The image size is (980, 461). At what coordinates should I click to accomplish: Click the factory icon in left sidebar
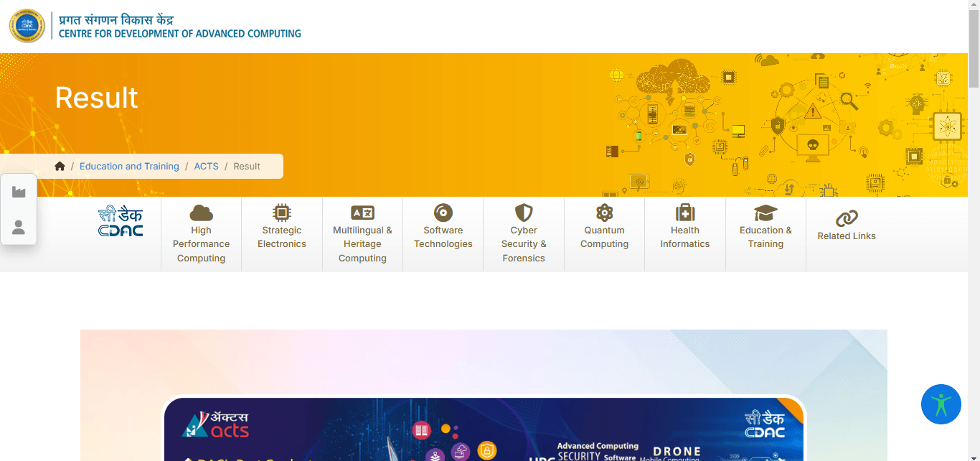(x=19, y=192)
